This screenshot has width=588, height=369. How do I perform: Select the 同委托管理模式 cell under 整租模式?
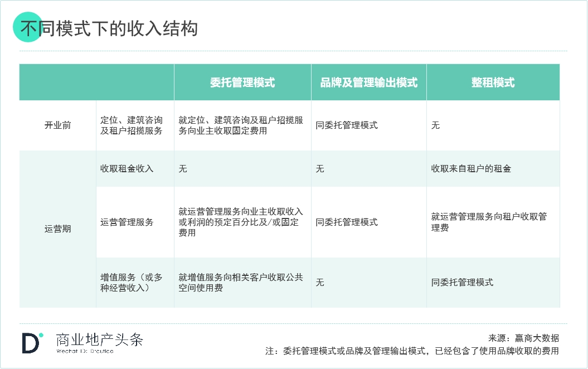(462, 283)
